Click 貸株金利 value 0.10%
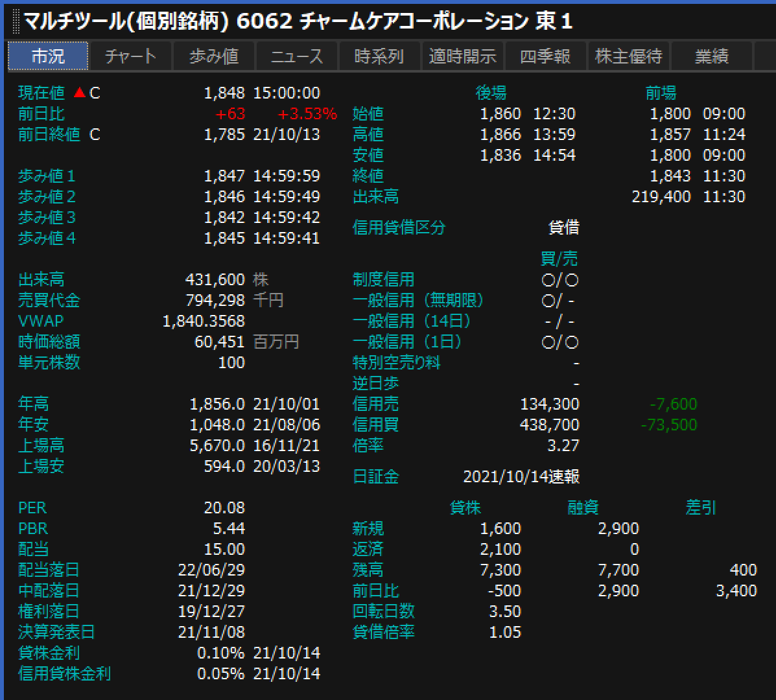The width and height of the screenshot is (776, 700). pyautogui.click(x=220, y=653)
